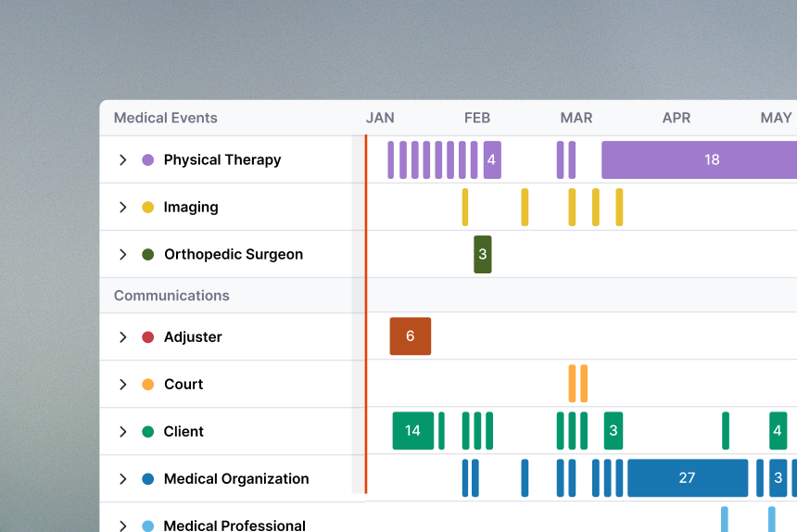The height and width of the screenshot is (532, 797).
Task: Select the Client cluster labeled 14
Action: click(x=412, y=431)
